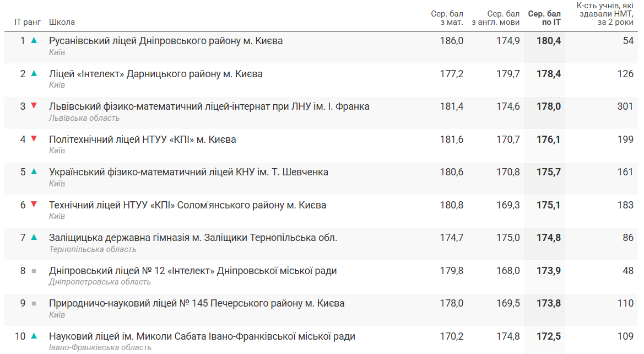644x354 pixels.
Task: Click the red down arrow beside rank 4
Action: (x=34, y=140)
